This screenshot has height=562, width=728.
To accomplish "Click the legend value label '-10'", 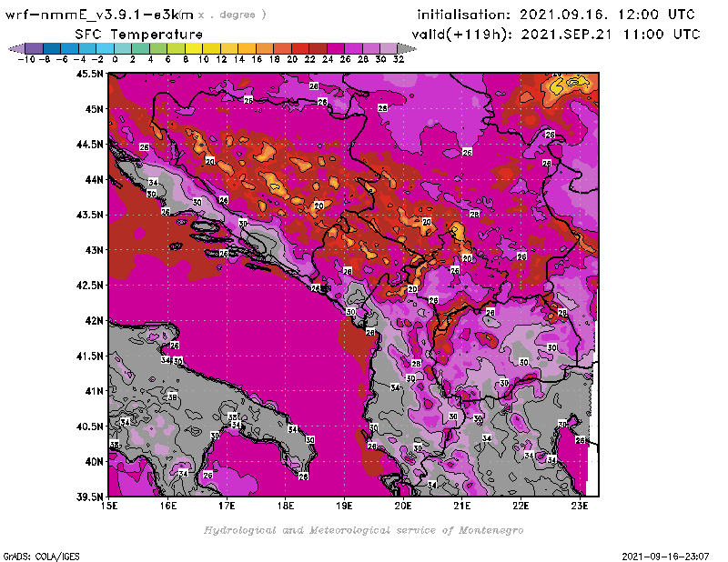I will (26, 59).
